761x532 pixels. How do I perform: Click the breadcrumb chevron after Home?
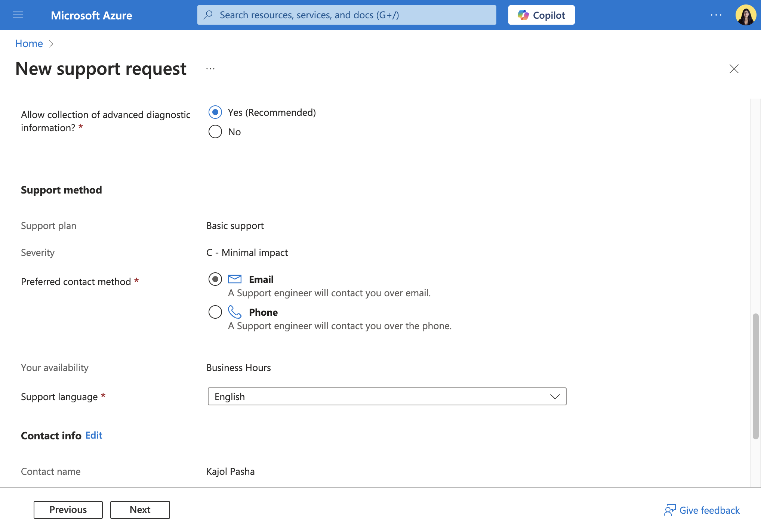pyautogui.click(x=52, y=44)
